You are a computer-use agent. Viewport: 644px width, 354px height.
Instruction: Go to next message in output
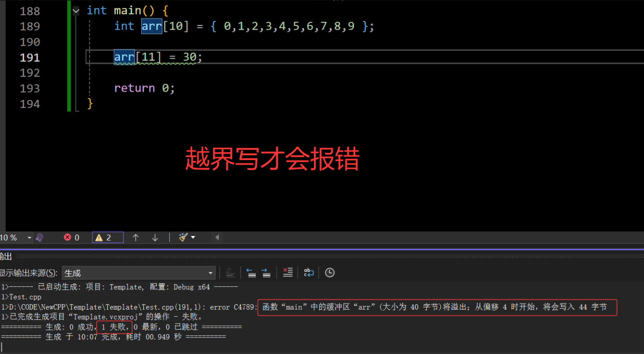tap(266, 273)
